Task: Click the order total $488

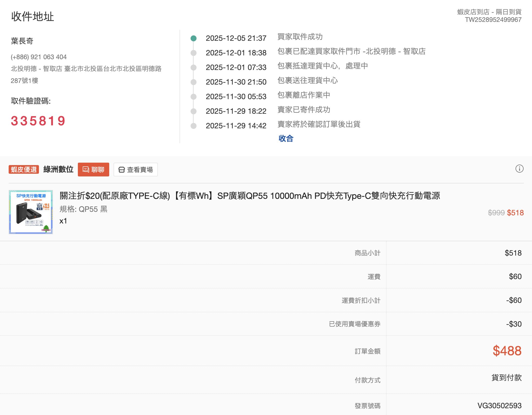Action: coord(507,351)
